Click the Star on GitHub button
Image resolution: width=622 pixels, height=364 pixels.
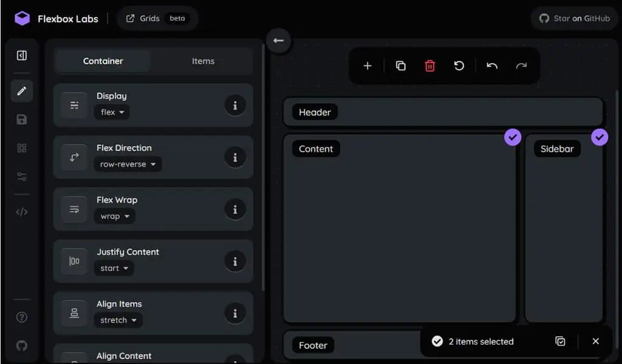point(574,18)
